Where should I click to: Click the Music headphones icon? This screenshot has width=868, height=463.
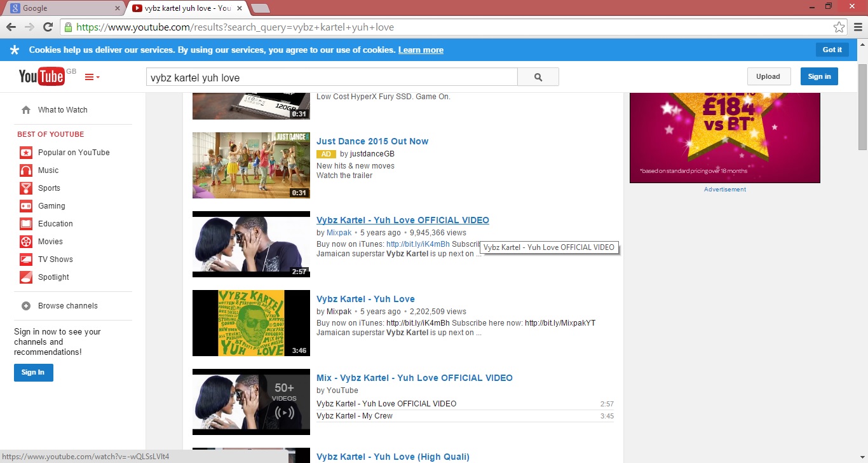[x=26, y=170]
